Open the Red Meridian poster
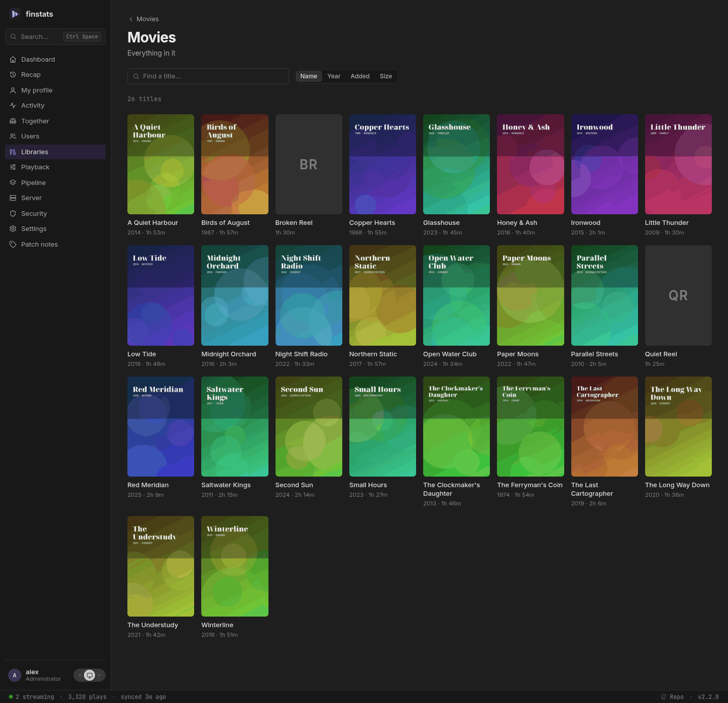Viewport: 728px width, 703px height. coord(161,427)
